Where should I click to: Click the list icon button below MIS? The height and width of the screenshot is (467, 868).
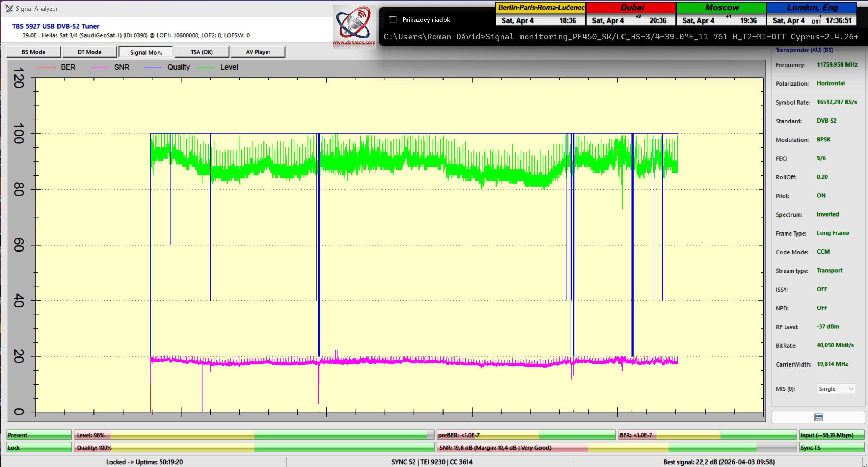[x=818, y=417]
